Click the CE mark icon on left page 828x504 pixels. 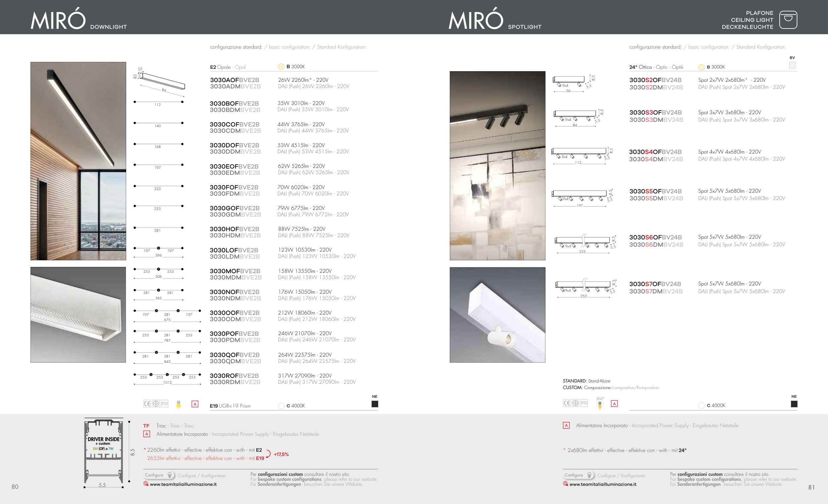[x=147, y=404]
